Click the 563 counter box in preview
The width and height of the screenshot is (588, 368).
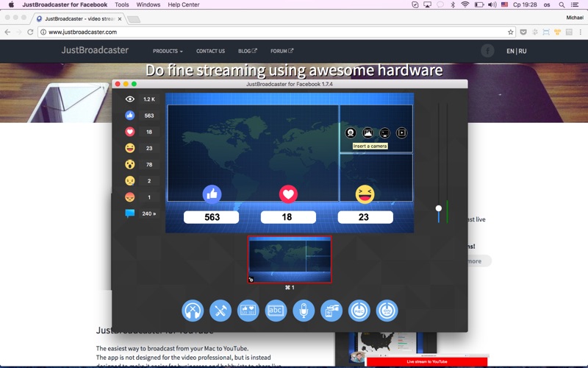[211, 217]
